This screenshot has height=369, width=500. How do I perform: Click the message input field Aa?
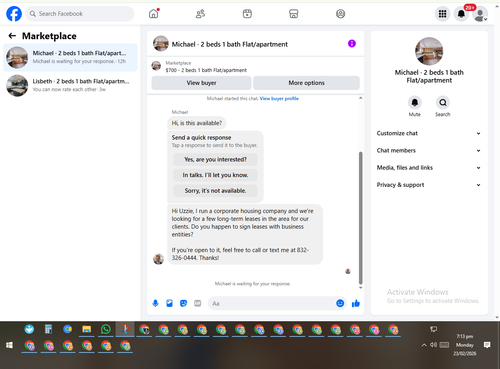click(272, 303)
